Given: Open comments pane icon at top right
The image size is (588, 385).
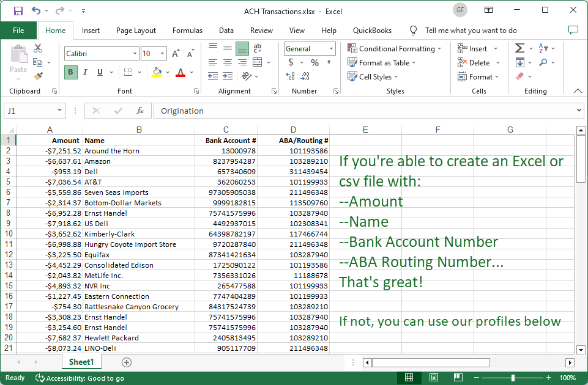Looking at the screenshot, I should pos(573,31).
